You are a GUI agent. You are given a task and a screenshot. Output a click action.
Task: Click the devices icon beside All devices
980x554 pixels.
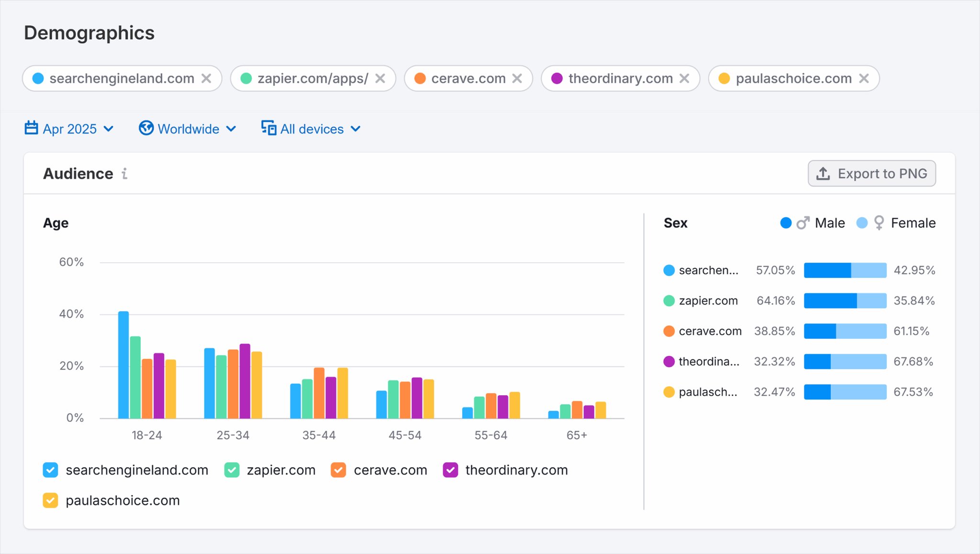tap(268, 128)
